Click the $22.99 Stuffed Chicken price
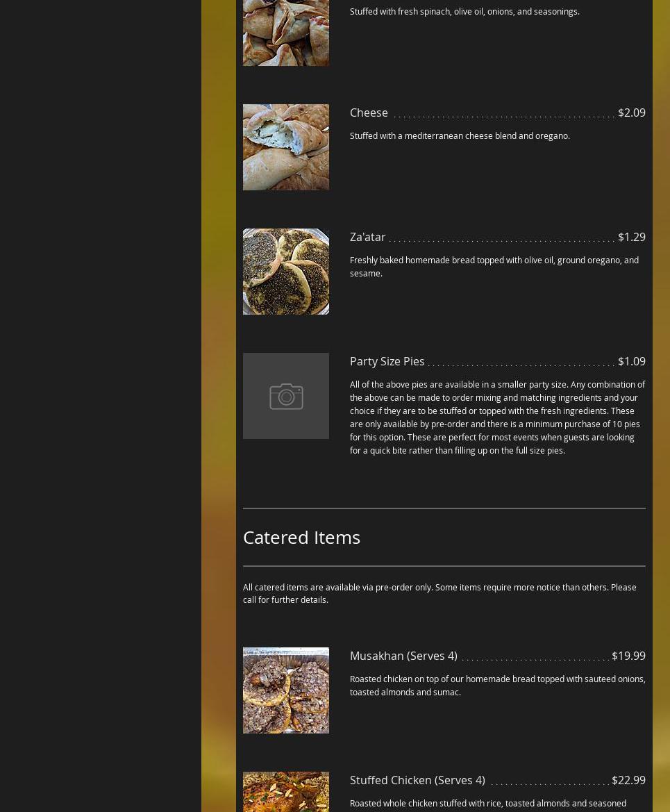The image size is (670, 812). pos(628,780)
